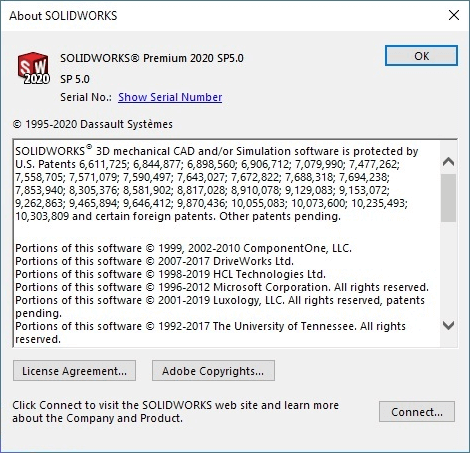
Task: Click the scroll down arrow in patents box
Action: pos(449,325)
